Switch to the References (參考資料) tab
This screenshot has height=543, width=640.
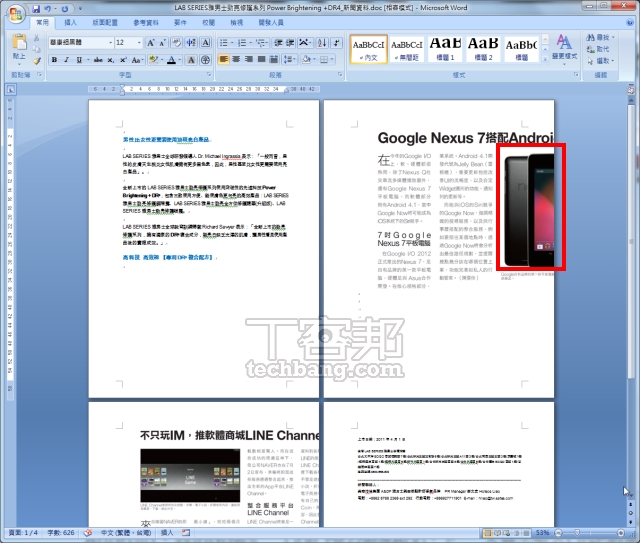coord(146,22)
